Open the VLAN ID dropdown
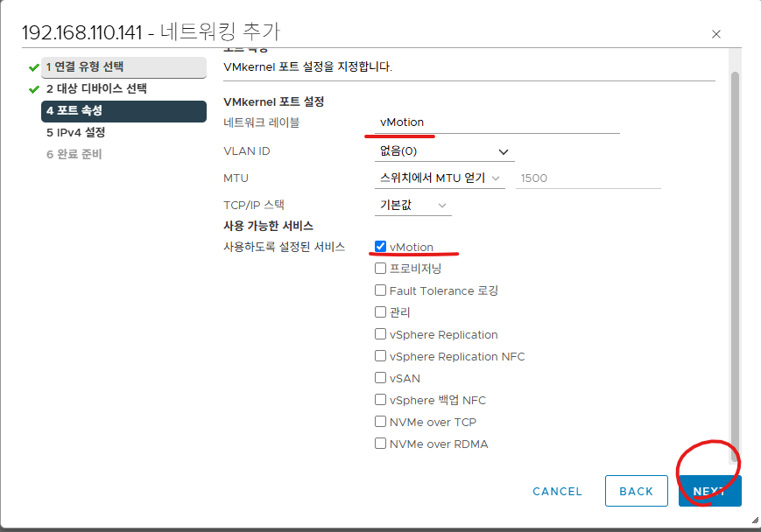The height and width of the screenshot is (532, 761). pos(444,151)
